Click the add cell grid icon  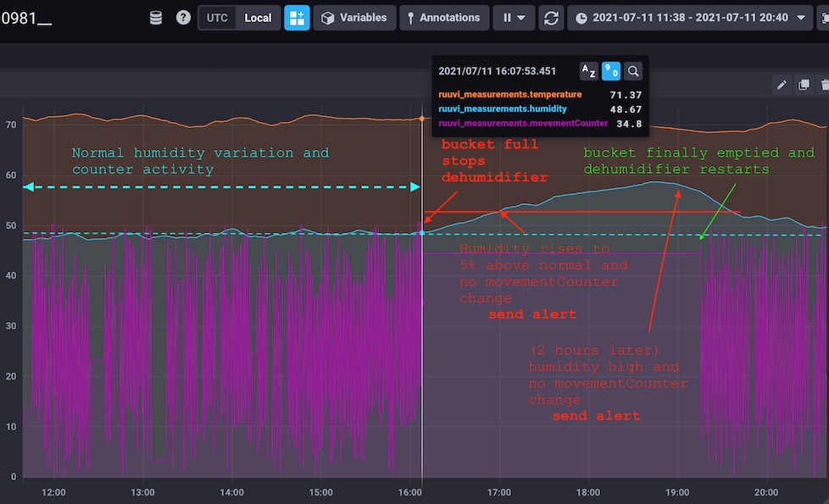[x=298, y=18]
